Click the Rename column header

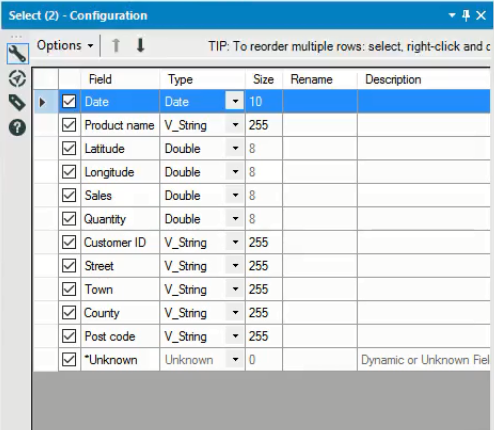(x=320, y=79)
